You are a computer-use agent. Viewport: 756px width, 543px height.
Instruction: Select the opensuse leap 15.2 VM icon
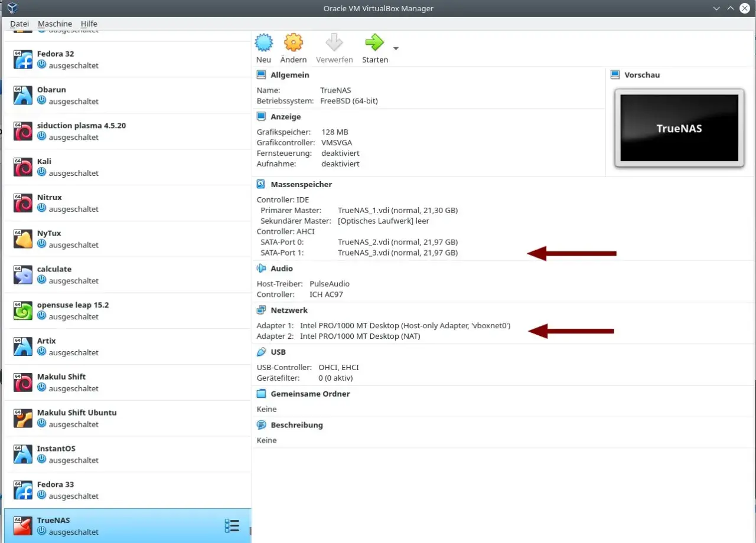23,311
